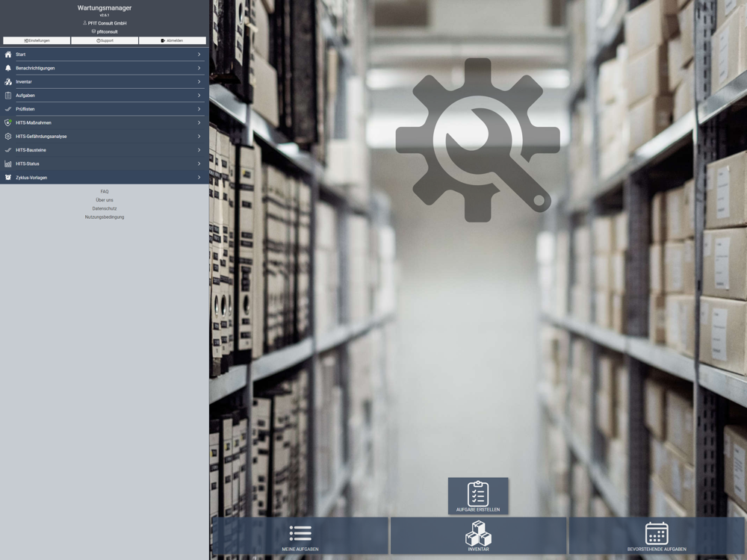Screen dimensions: 747x560
Task: Click the bell icon for Benachrichtigungen
Action: coord(8,68)
